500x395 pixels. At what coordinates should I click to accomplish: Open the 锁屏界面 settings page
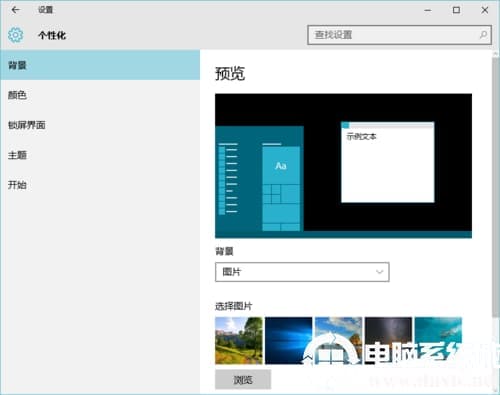tap(100, 125)
